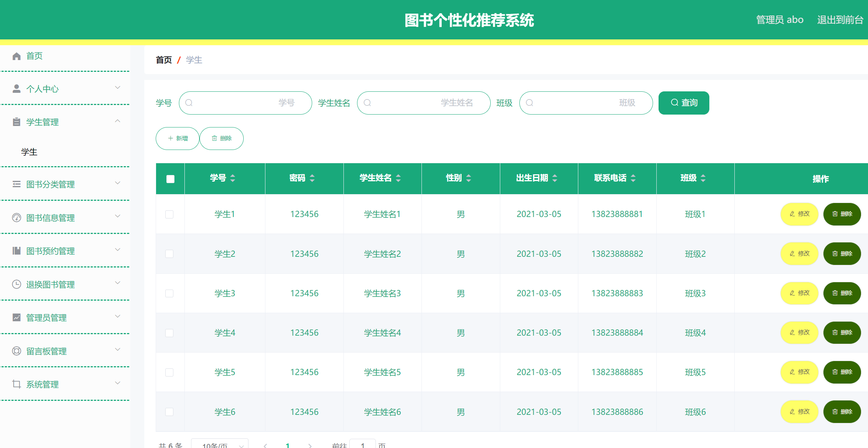Open the 10条/页 page-size dropdown
The height and width of the screenshot is (448, 868).
pos(220,445)
